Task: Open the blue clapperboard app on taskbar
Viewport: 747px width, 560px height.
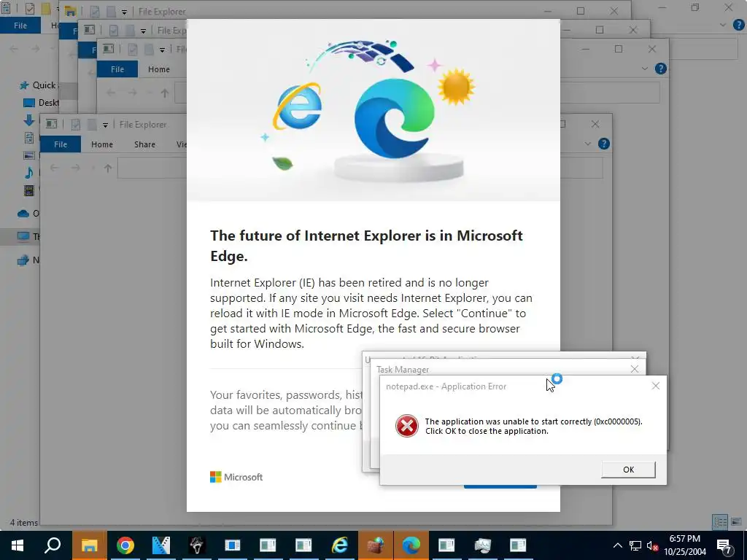Action: pos(161,545)
